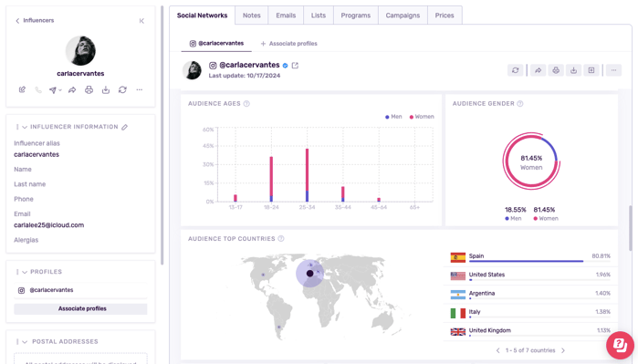Screen dimensions: 638x364
Task: Collapse the left sidebar panel icon
Action: tap(141, 21)
